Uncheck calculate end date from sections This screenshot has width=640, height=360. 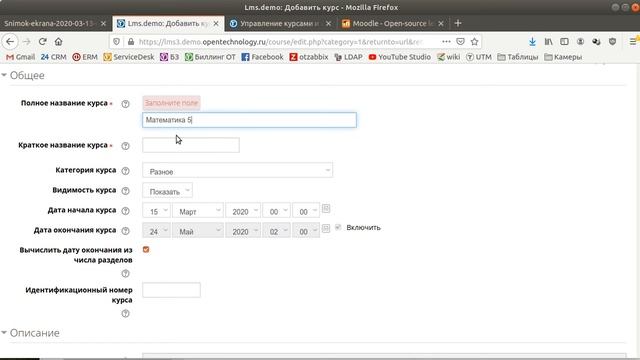pyautogui.click(x=146, y=249)
